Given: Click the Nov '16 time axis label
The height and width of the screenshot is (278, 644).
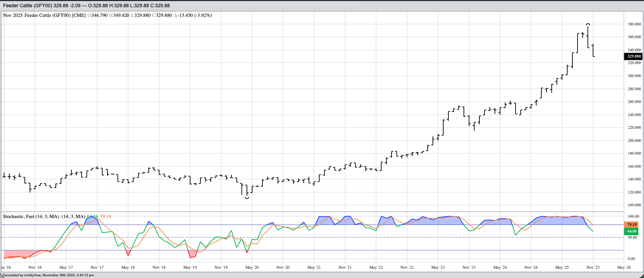Looking at the screenshot, I should [x=35, y=267].
